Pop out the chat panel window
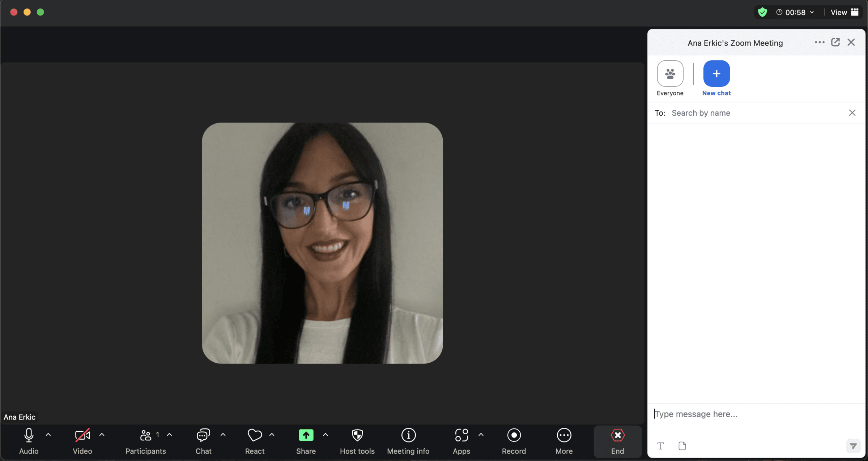This screenshot has width=868, height=461. coord(835,42)
